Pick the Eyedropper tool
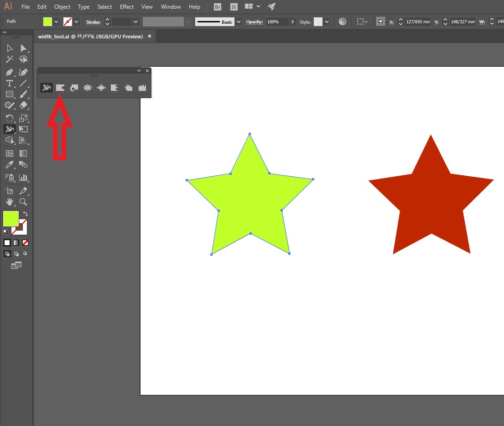Image resolution: width=504 pixels, height=426 pixels. (9, 165)
